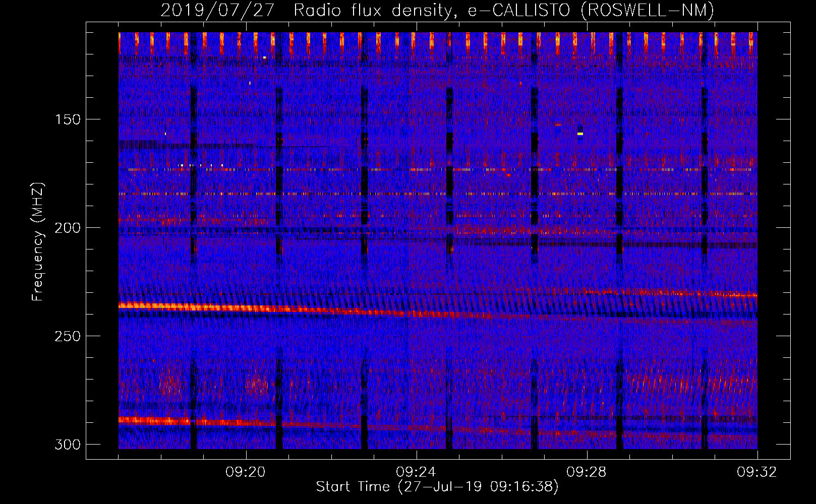Click the 09:28 time tick label
Screen dimensions: 816x504
(587, 472)
